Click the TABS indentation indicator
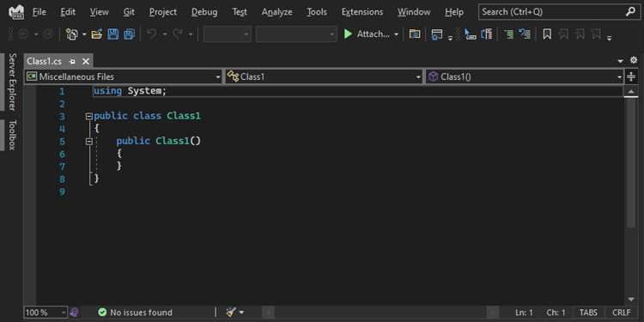Viewport: 644px width, 322px height. click(588, 313)
